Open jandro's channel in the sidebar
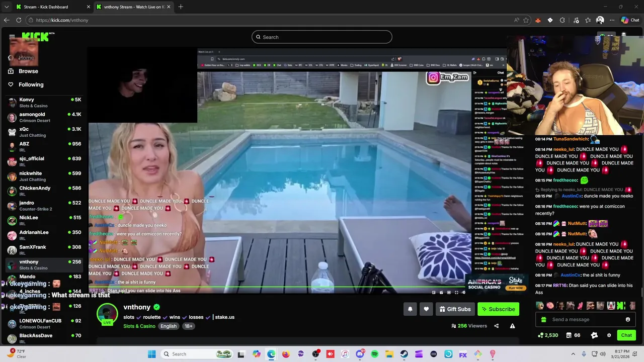The image size is (644, 362). coord(44,206)
